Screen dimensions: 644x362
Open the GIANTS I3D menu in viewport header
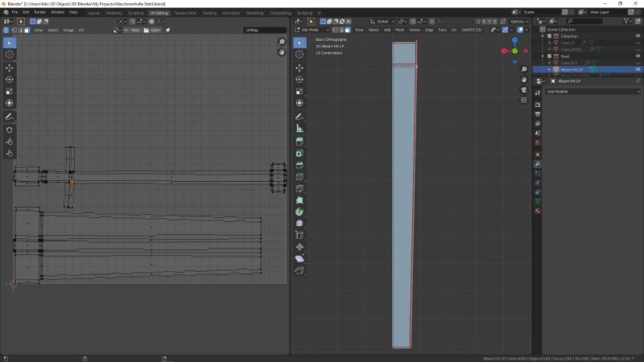pos(471,30)
